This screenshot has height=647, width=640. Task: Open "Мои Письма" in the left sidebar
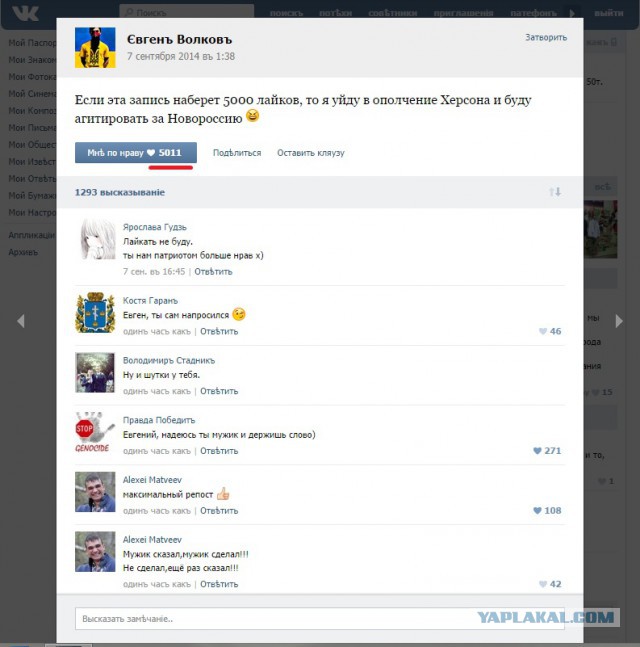pyautogui.click(x=32, y=128)
